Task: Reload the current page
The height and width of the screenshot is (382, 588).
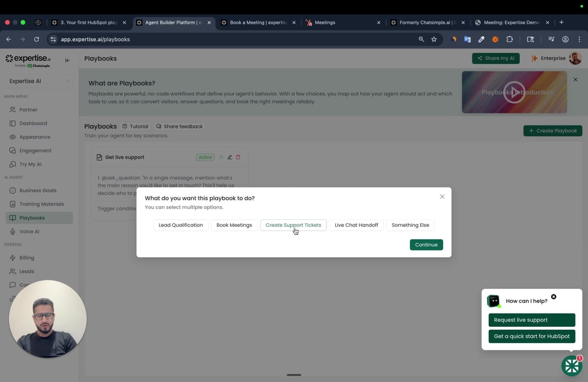Action: [x=36, y=39]
